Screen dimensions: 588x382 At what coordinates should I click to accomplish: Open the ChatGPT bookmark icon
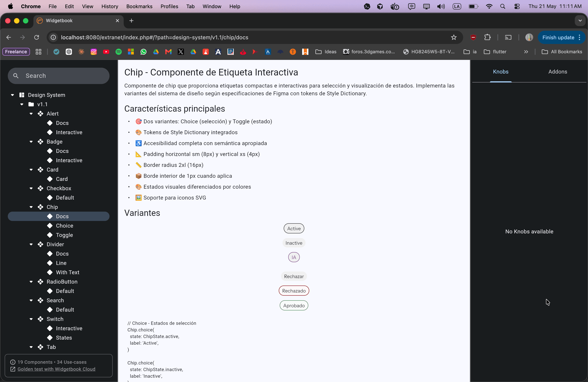[x=69, y=52]
